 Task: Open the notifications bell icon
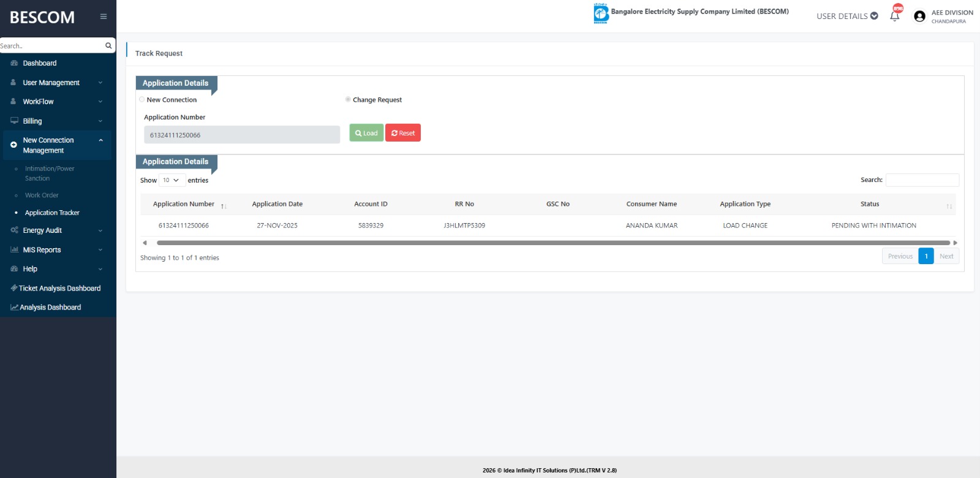pyautogui.click(x=895, y=17)
